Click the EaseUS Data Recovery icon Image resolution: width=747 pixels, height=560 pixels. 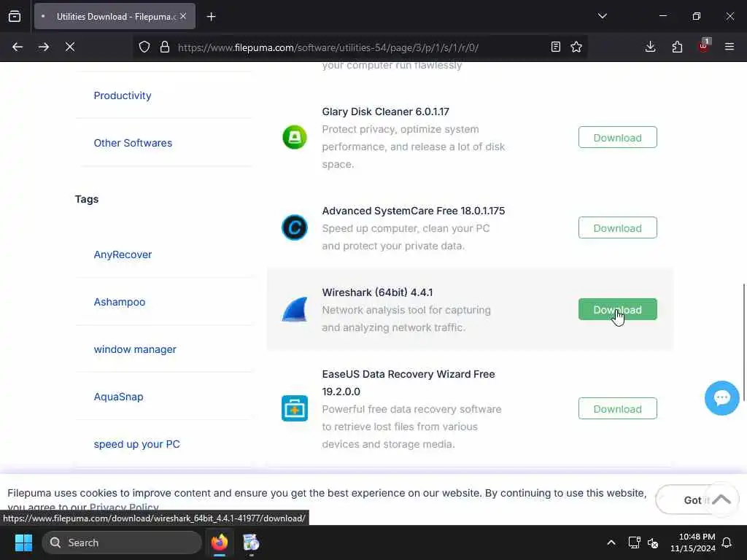[x=295, y=408]
